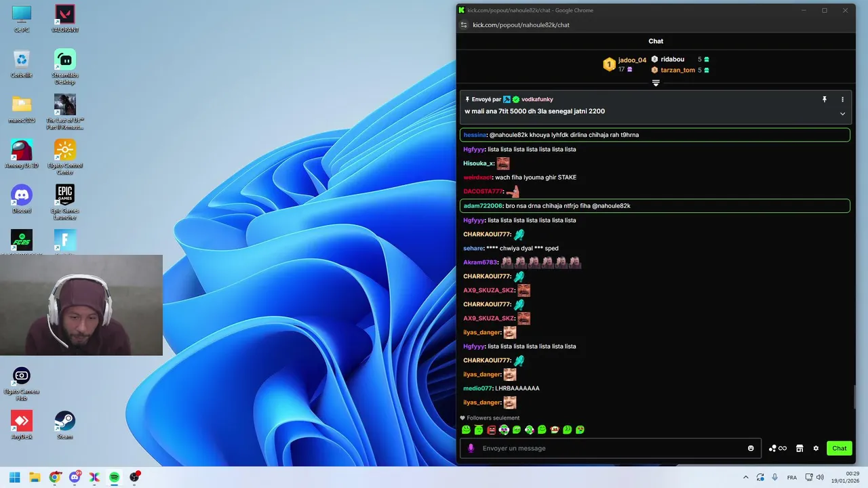Click the kick.com/popout address bar

(x=521, y=25)
